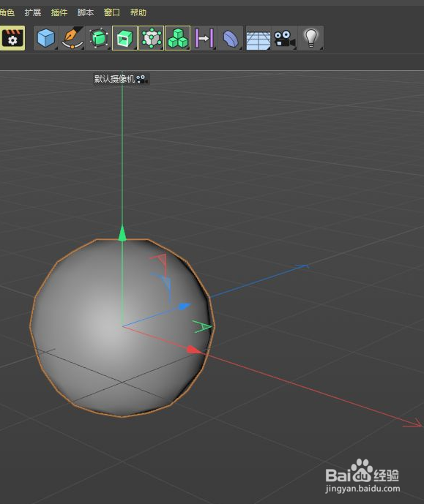The image size is (424, 504).
Task: Expand the camera objects flyout
Action: 284,38
